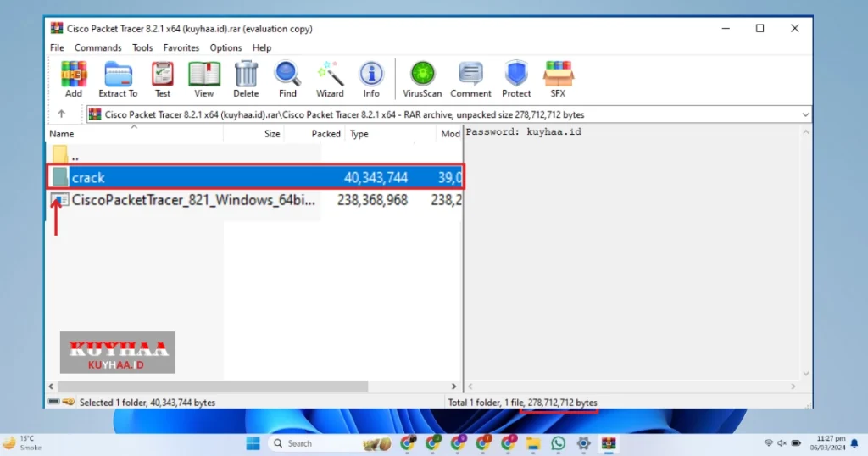Open the weather widget on taskbar
Screen dimensions: 868x456
[x=23, y=443]
